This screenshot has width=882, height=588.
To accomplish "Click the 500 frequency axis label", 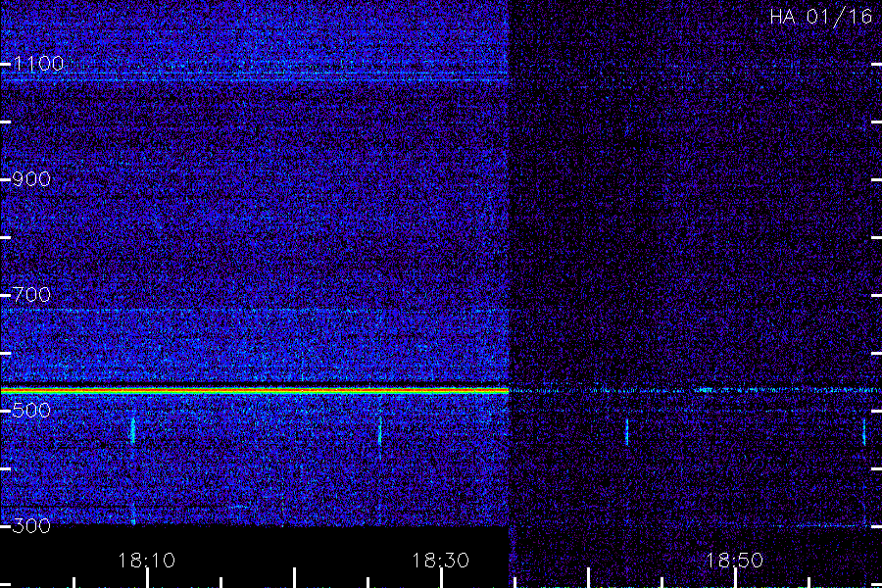I will pos(31,411).
